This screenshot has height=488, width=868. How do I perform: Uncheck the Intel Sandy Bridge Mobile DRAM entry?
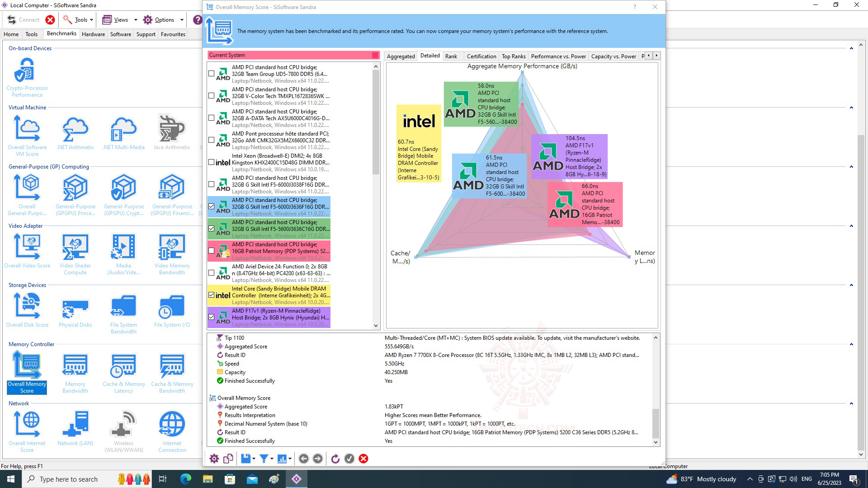(211, 295)
